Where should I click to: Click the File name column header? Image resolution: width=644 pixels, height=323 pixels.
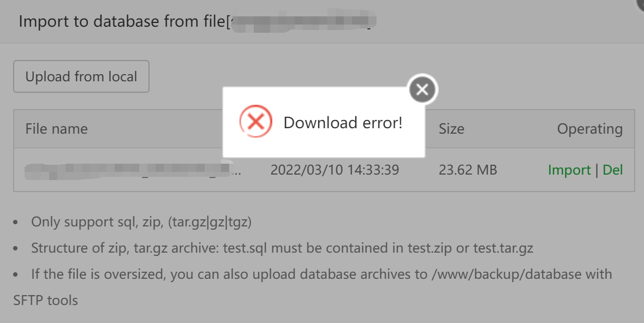[56, 129]
